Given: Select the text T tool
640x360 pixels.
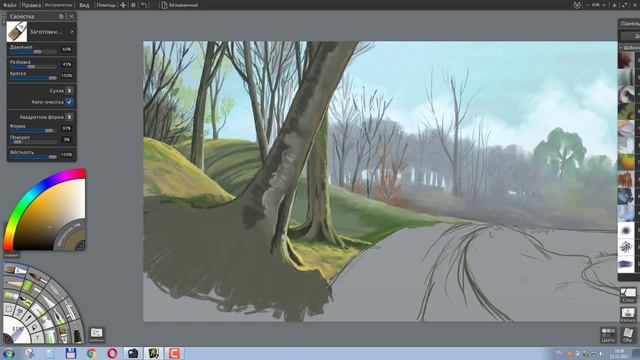Looking at the screenshot, I should point(37,338).
